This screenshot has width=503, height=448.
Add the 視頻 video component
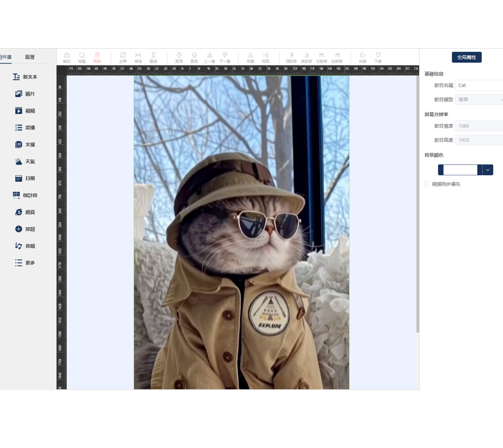tap(25, 111)
